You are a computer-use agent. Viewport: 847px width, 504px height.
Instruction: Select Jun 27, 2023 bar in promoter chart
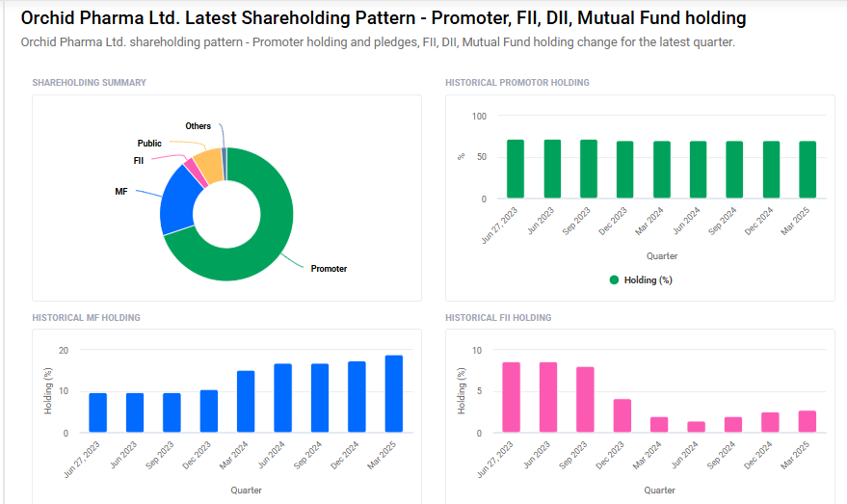[x=516, y=169]
